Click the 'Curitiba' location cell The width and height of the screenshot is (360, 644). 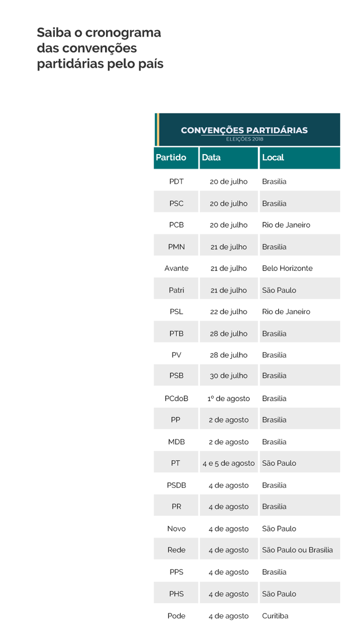(275, 616)
